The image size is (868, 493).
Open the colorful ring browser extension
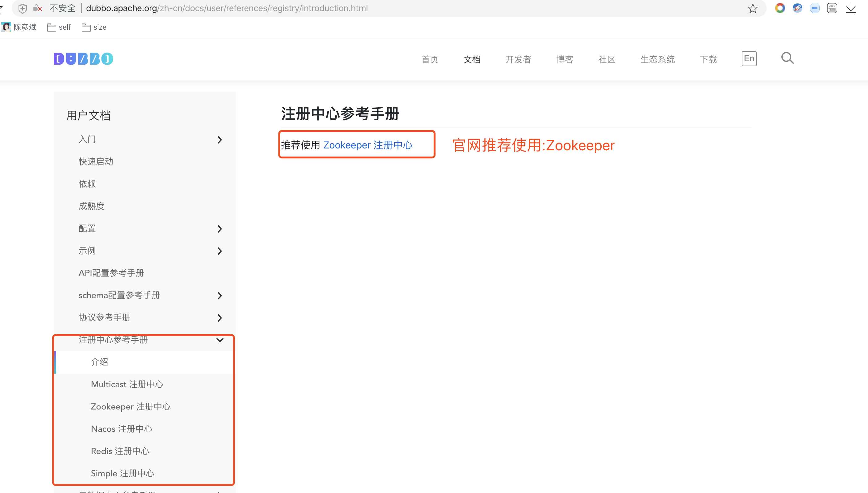click(780, 8)
